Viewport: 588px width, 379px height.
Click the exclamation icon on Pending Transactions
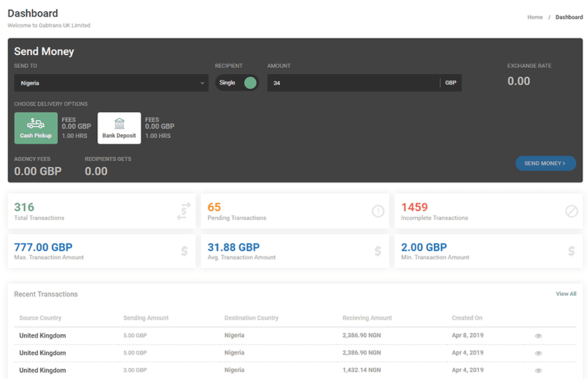click(378, 211)
